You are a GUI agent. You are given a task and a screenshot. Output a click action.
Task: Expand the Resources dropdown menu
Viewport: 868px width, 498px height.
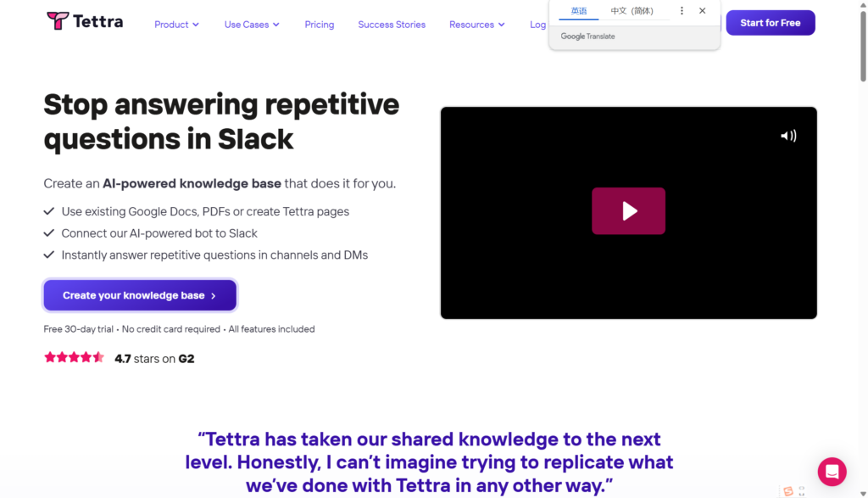(476, 25)
